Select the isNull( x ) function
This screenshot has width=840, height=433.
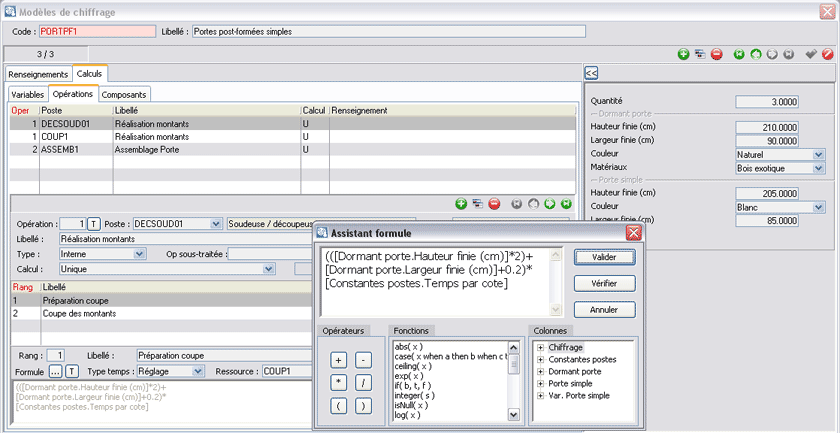[x=410, y=405]
